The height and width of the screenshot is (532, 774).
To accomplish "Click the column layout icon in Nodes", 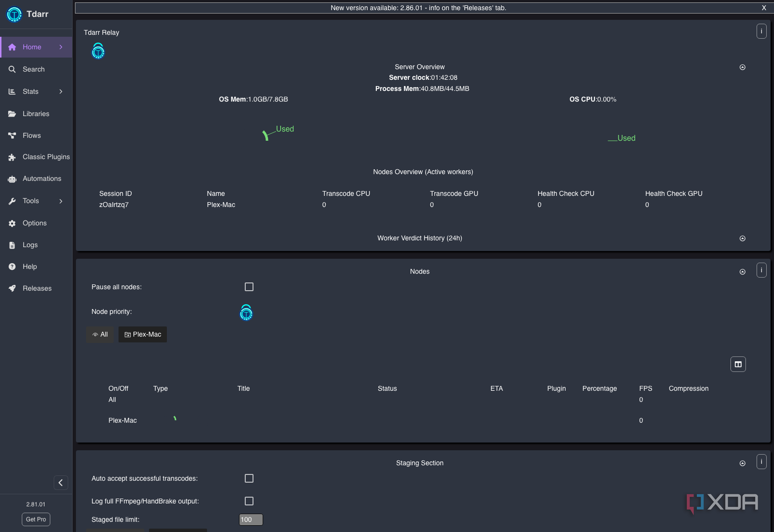I will point(738,364).
